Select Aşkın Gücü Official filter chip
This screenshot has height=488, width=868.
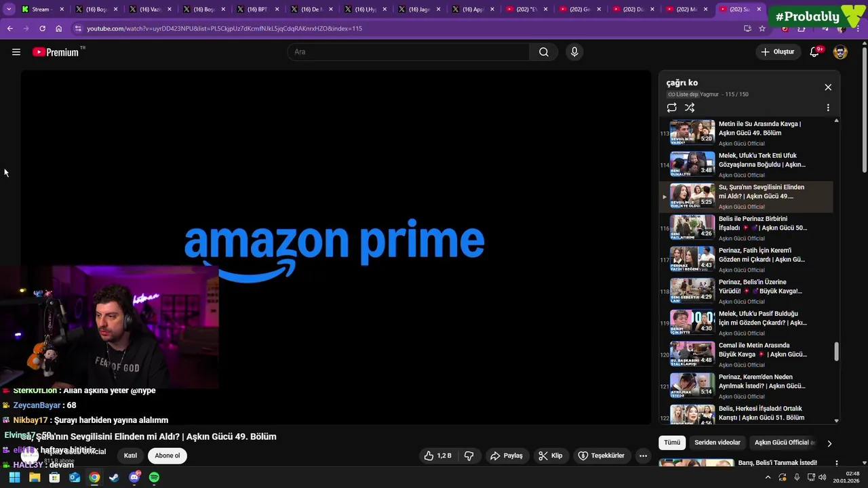point(783,443)
